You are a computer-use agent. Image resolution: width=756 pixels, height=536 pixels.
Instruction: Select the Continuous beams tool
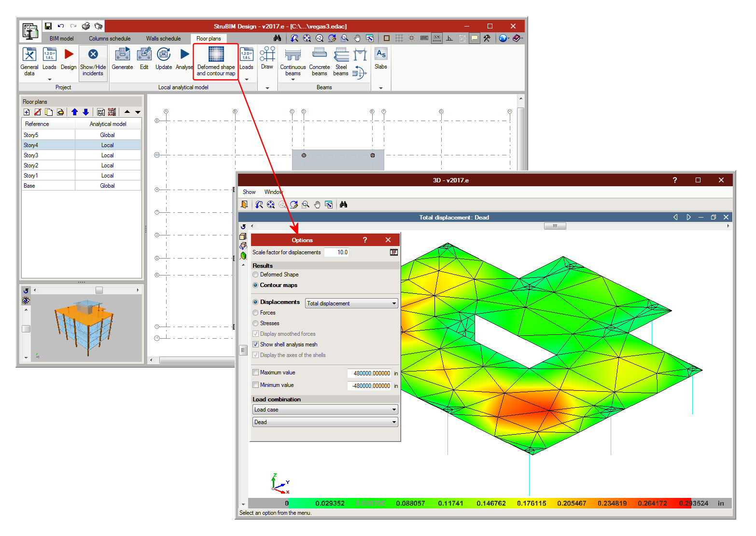[x=293, y=55]
